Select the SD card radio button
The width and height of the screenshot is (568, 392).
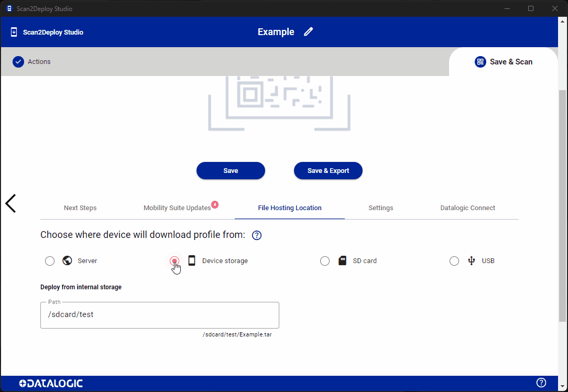click(325, 261)
